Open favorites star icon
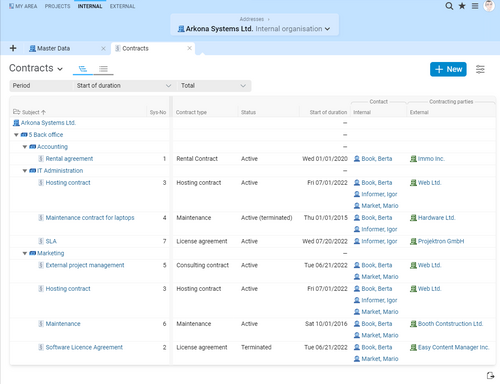Viewport: 500px width, 384px height. pyautogui.click(x=462, y=6)
